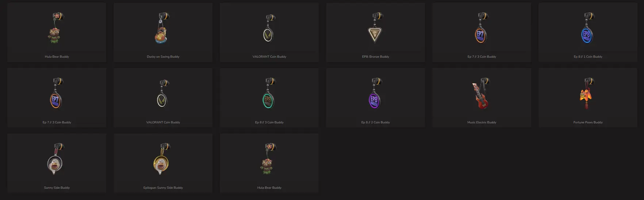Click the Ep 8 // 3 Coin Buddy name

click(x=269, y=122)
